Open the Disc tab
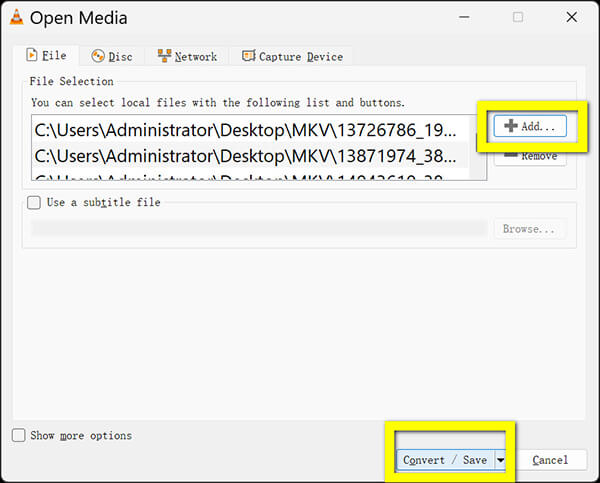This screenshot has width=600, height=483. pyautogui.click(x=112, y=56)
